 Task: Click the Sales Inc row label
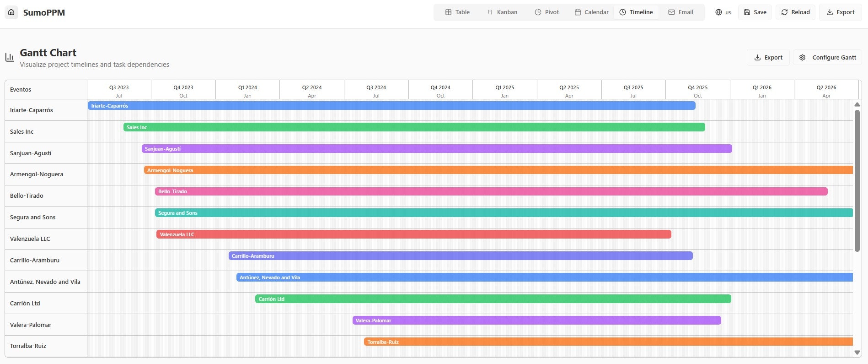pyautogui.click(x=22, y=132)
